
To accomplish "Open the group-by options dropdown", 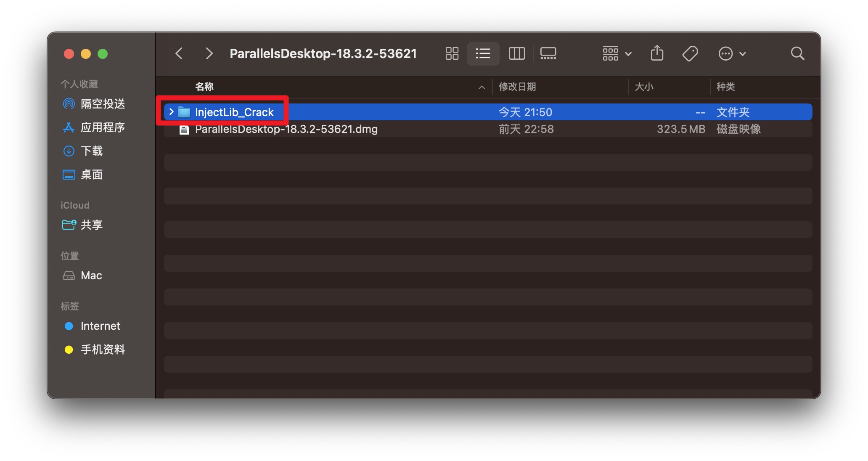I will [617, 53].
